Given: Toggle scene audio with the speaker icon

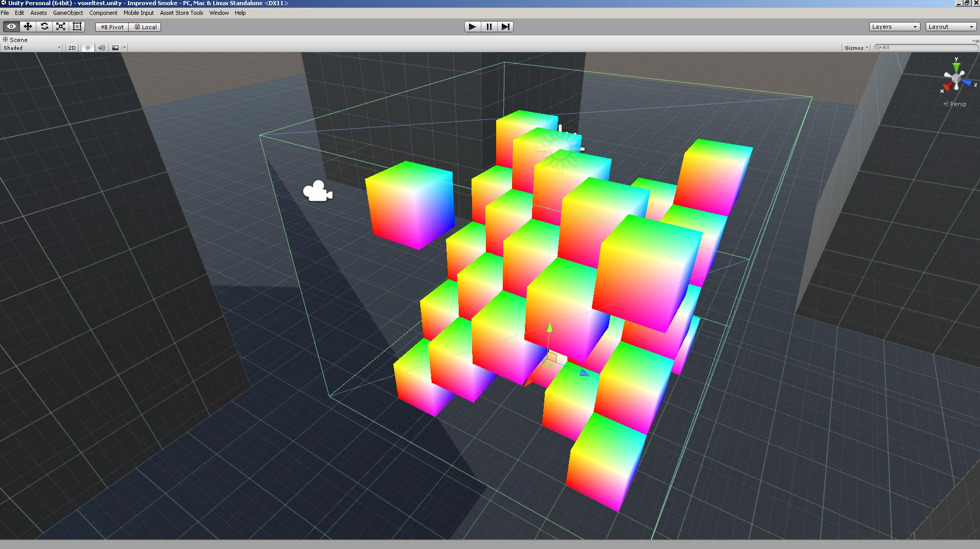Looking at the screenshot, I should tap(101, 47).
